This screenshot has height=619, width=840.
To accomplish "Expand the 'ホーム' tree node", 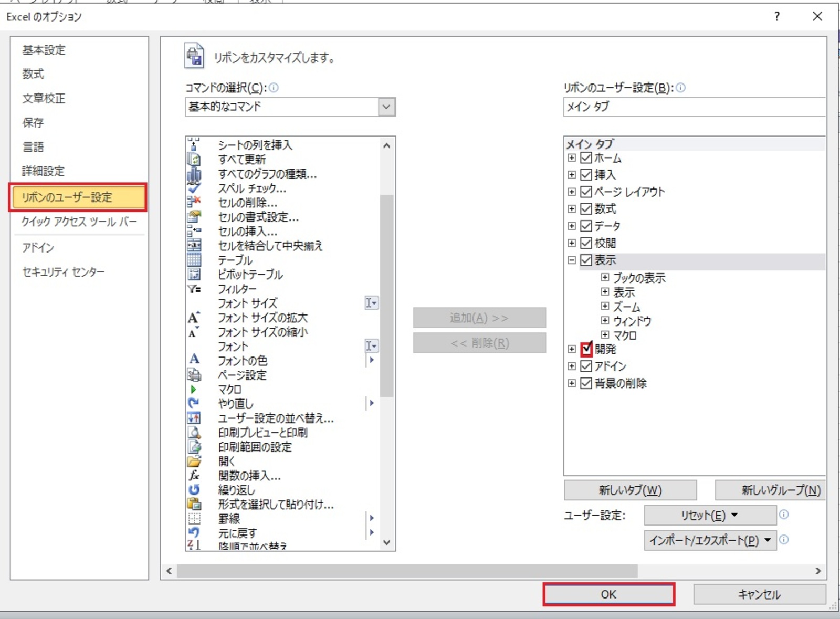I will point(572,158).
